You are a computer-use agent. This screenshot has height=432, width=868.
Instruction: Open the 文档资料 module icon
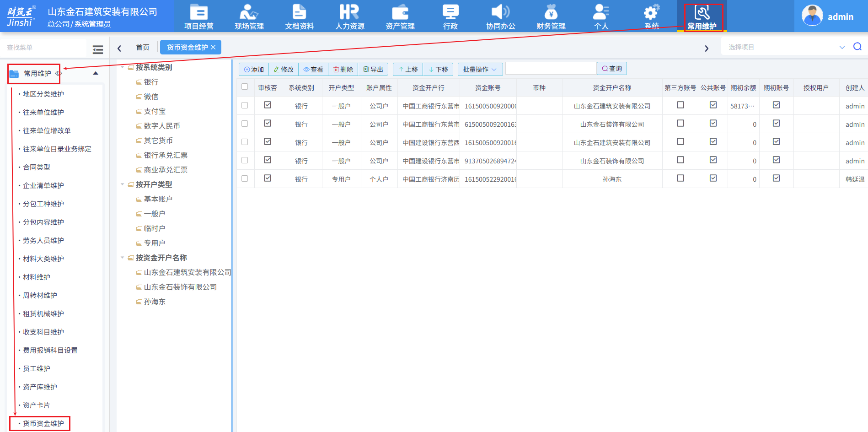click(x=299, y=12)
